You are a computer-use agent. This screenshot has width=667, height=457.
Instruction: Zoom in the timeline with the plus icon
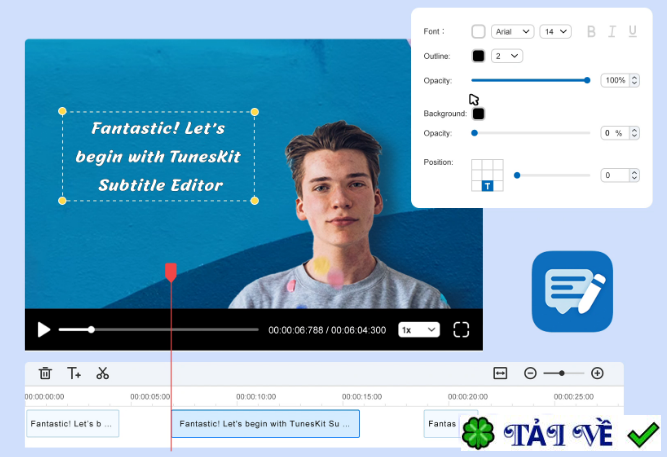click(x=597, y=373)
